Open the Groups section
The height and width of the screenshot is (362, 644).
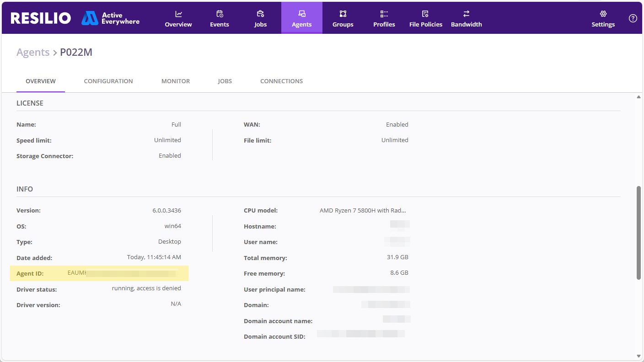click(x=343, y=18)
